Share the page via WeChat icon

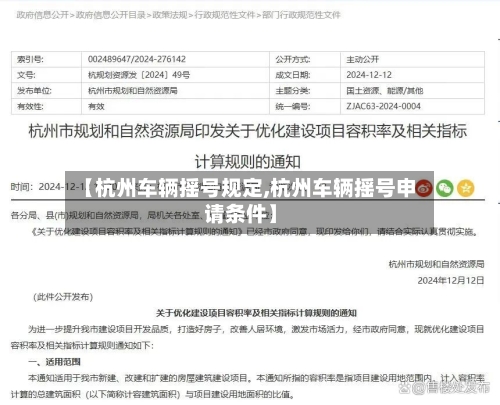445,188
